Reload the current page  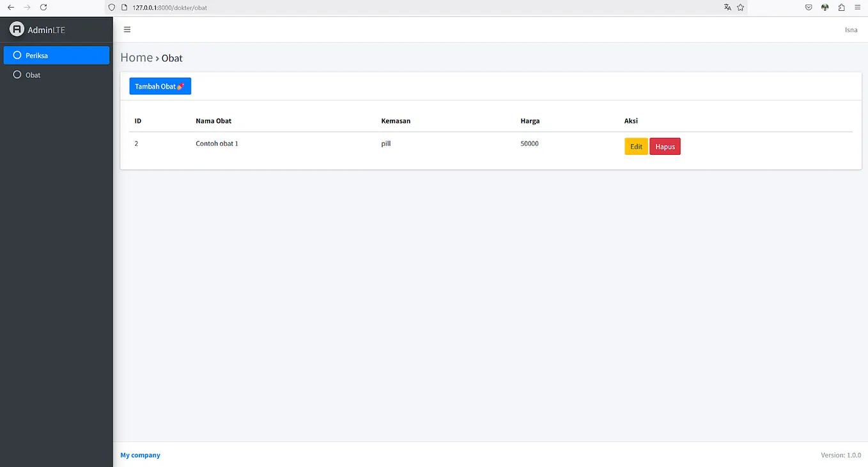[43, 7]
